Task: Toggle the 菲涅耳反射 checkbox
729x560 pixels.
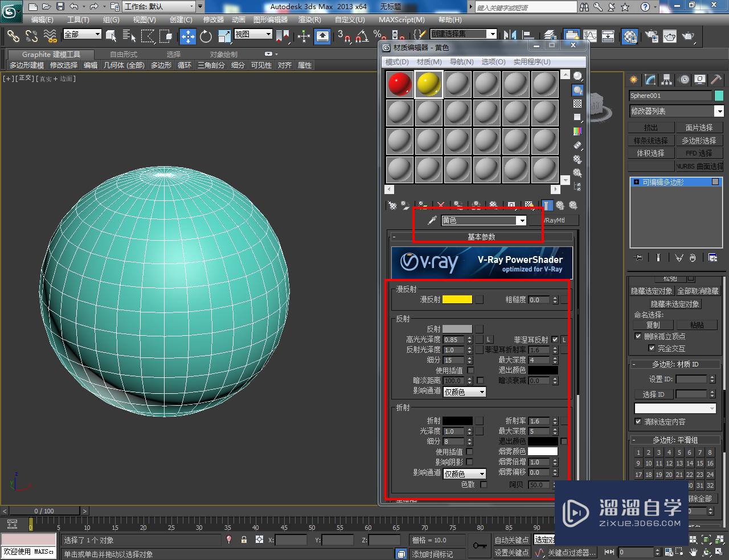Action: (x=555, y=339)
